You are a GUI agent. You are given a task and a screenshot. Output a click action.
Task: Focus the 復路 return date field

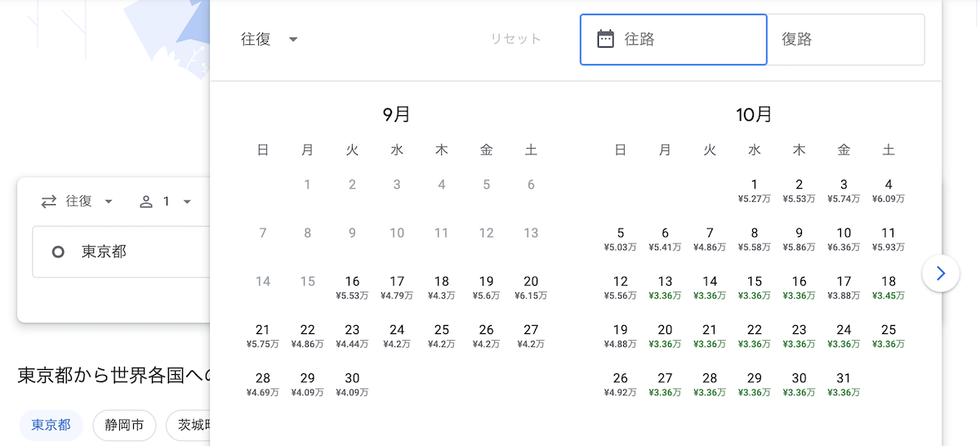click(x=846, y=38)
